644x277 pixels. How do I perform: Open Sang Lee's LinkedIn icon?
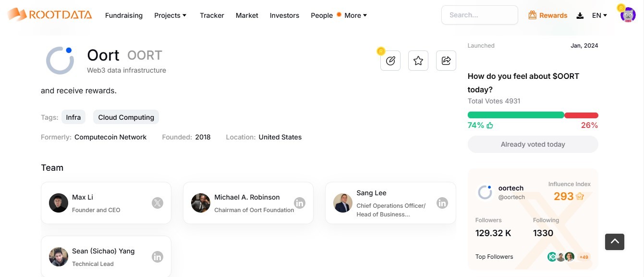442,203
